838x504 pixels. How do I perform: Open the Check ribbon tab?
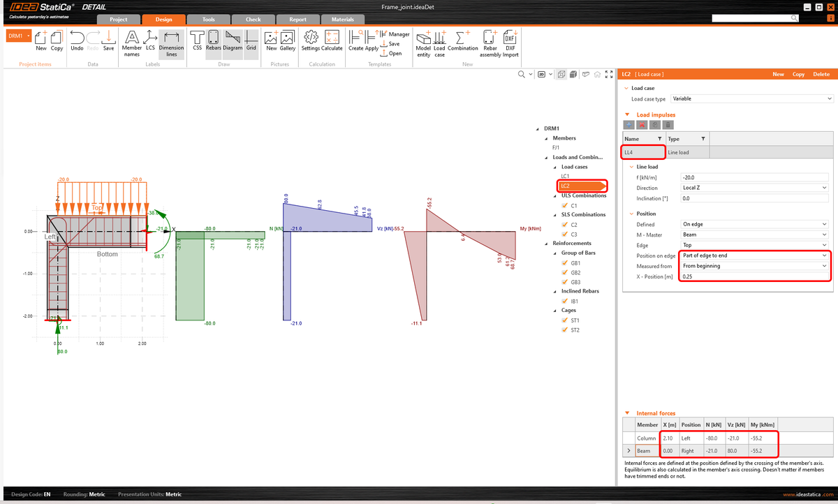(x=253, y=20)
